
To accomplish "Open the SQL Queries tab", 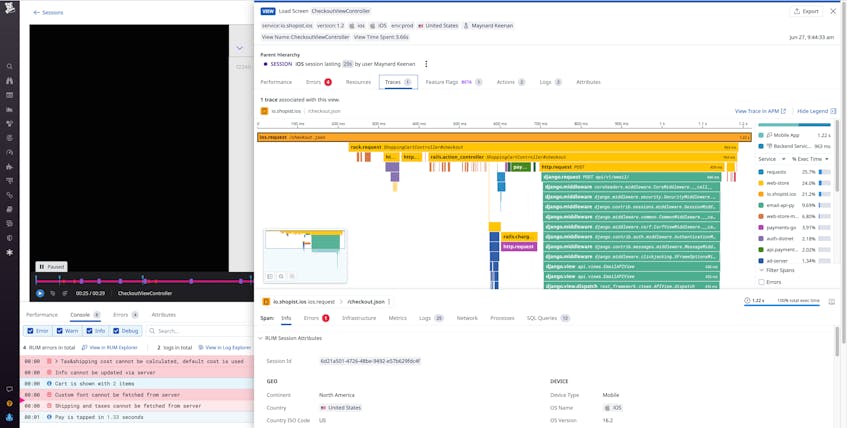I will (548, 318).
